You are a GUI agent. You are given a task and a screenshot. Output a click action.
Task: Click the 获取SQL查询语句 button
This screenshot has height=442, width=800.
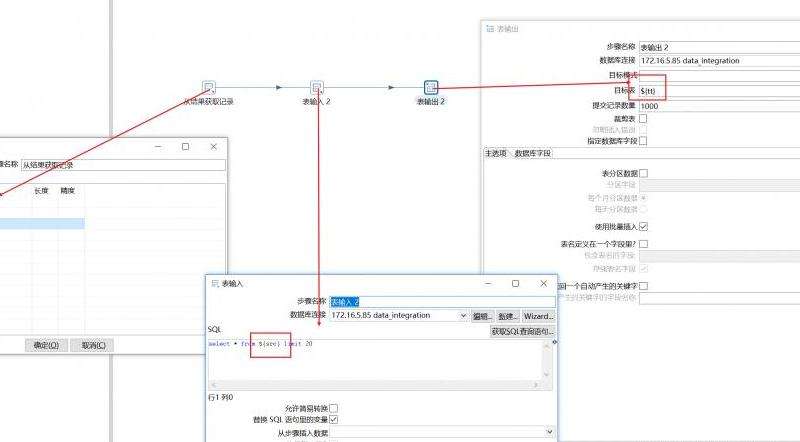click(523, 330)
